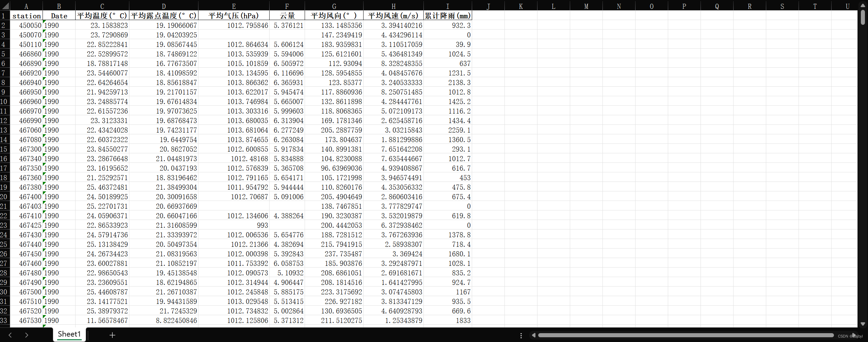868x342 pixels.
Task: Switch to the Sheet1 tab
Action: [x=69, y=334]
